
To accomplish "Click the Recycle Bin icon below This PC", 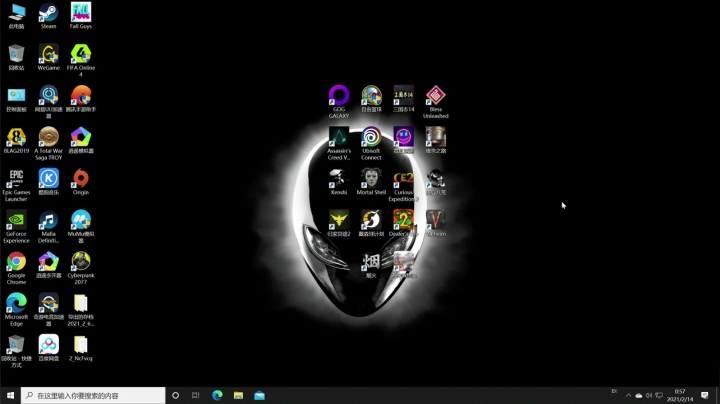I will click(16, 57).
